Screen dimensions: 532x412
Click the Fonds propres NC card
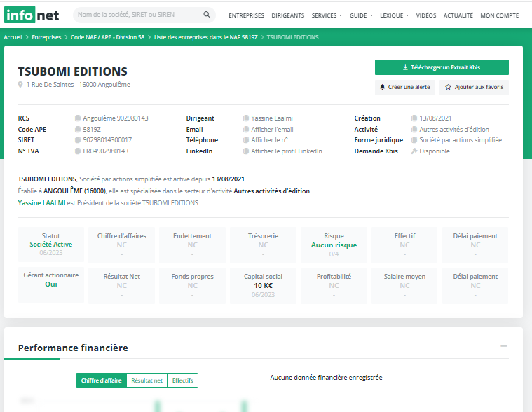point(192,285)
